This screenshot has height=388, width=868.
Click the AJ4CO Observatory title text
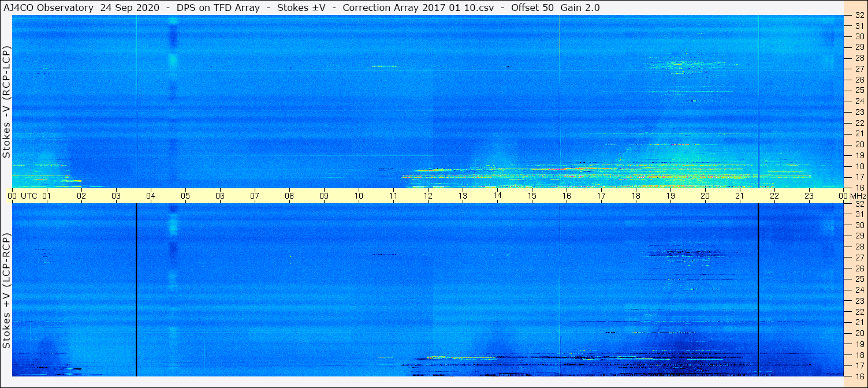(x=49, y=8)
